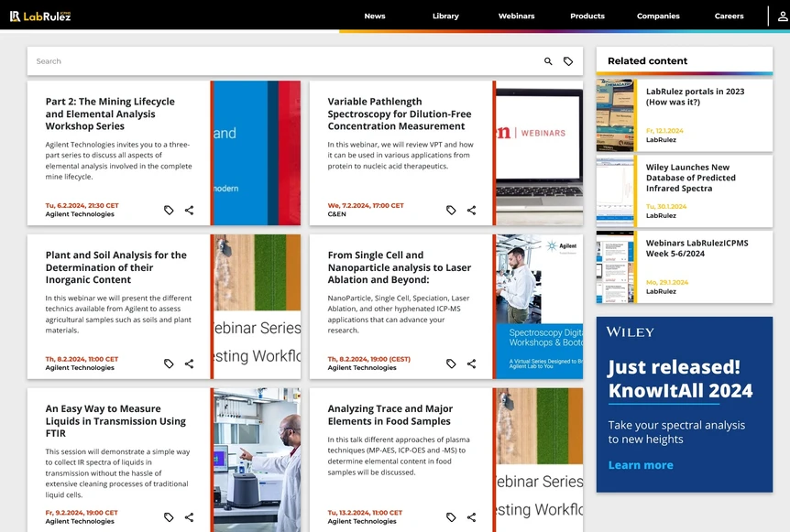Open Variable Pathlength Spectroscopy webinar title

[x=400, y=114]
